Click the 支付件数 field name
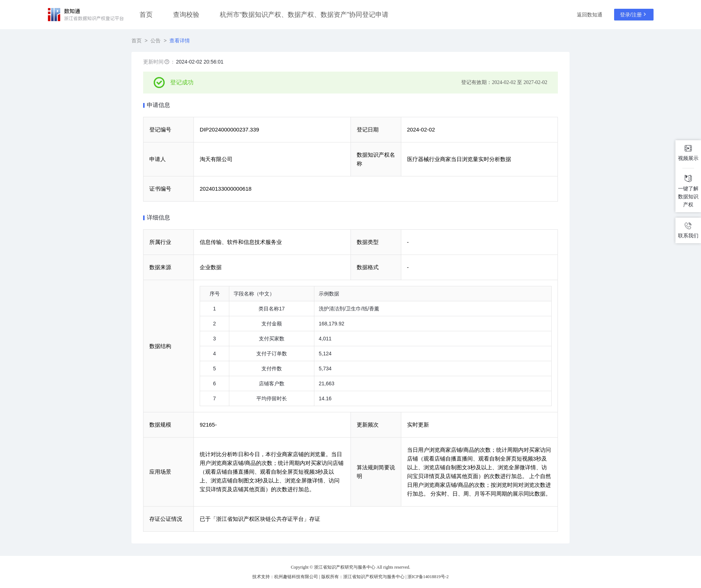The height and width of the screenshot is (588, 701). [272, 369]
